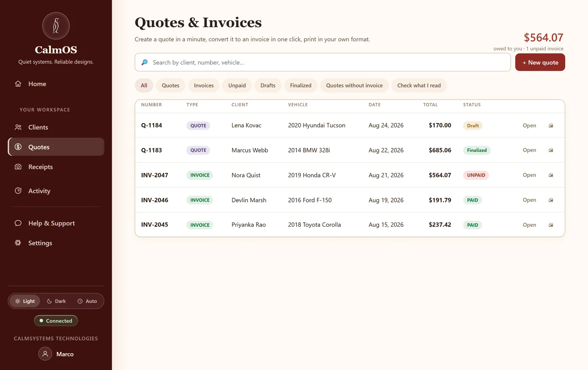The width and height of the screenshot is (588, 370).
Task: Open quote Q-1184
Action: [x=529, y=126]
